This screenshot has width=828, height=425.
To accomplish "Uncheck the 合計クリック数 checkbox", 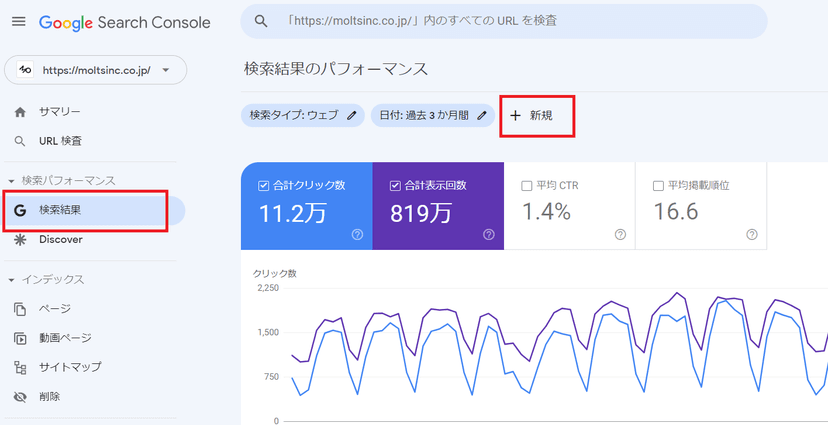I will (263, 186).
